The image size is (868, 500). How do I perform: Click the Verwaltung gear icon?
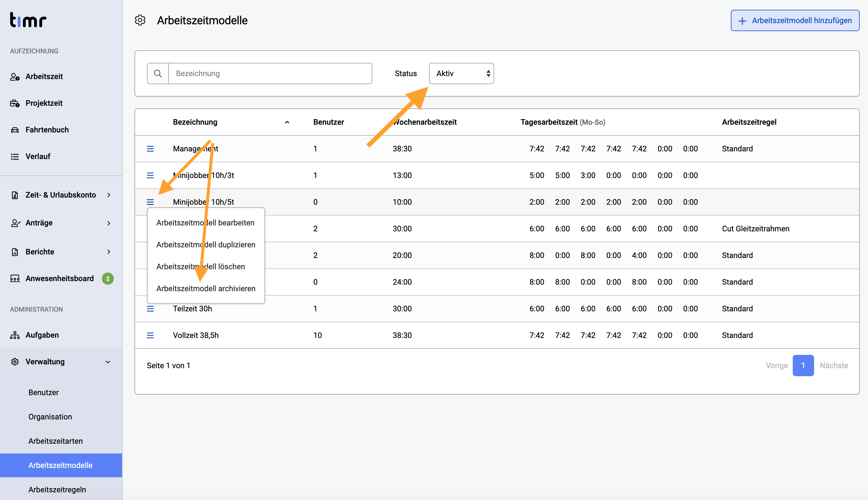pos(15,362)
